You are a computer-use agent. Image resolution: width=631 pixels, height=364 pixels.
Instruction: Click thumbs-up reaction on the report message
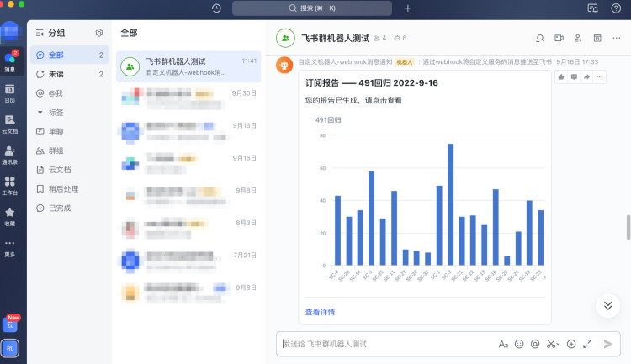[x=562, y=76]
